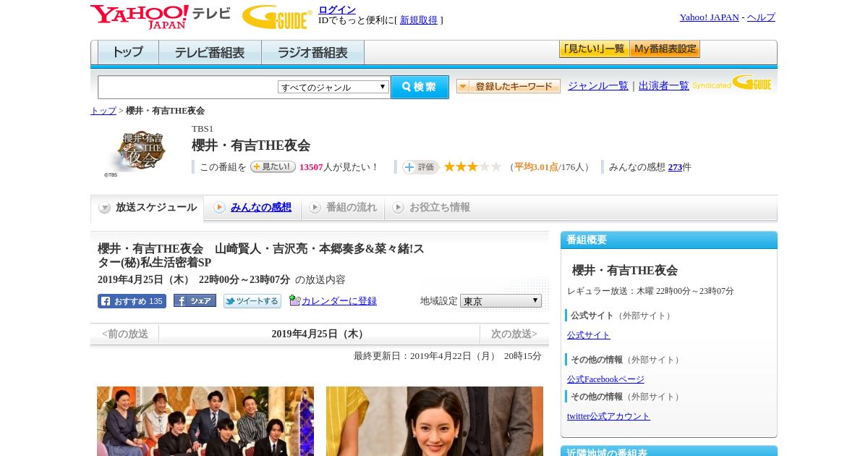Open the 登録したキーワード dropdown button
The image size is (868, 456).
(509, 86)
